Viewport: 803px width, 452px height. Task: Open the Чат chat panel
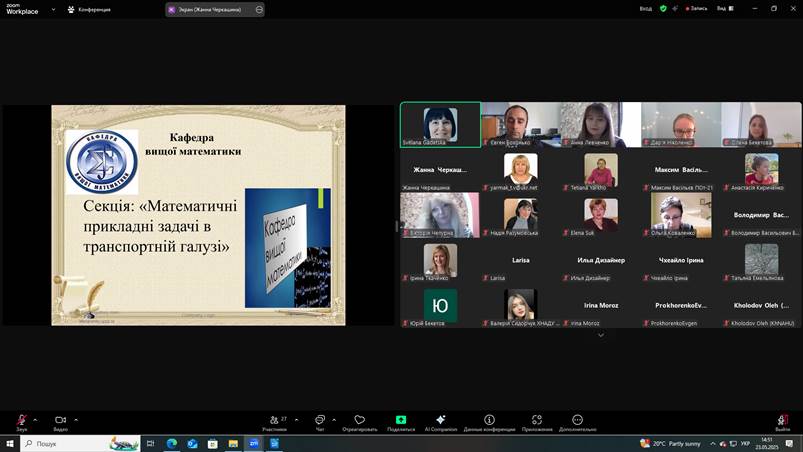(x=320, y=420)
